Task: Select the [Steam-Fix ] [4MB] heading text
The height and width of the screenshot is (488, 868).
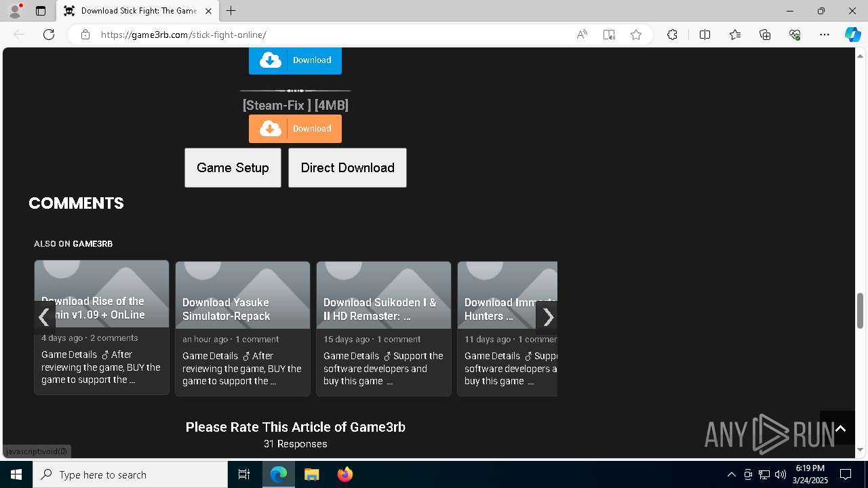Action: pyautogui.click(x=295, y=105)
